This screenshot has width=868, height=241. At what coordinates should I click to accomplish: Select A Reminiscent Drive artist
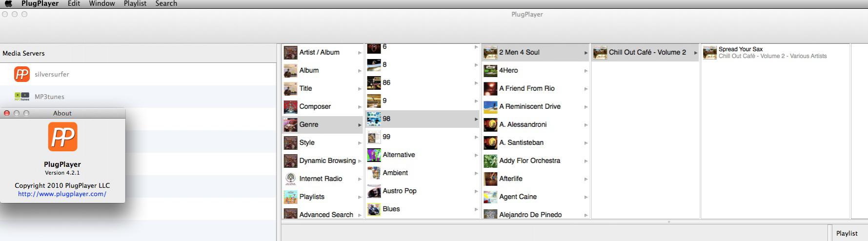click(x=529, y=106)
